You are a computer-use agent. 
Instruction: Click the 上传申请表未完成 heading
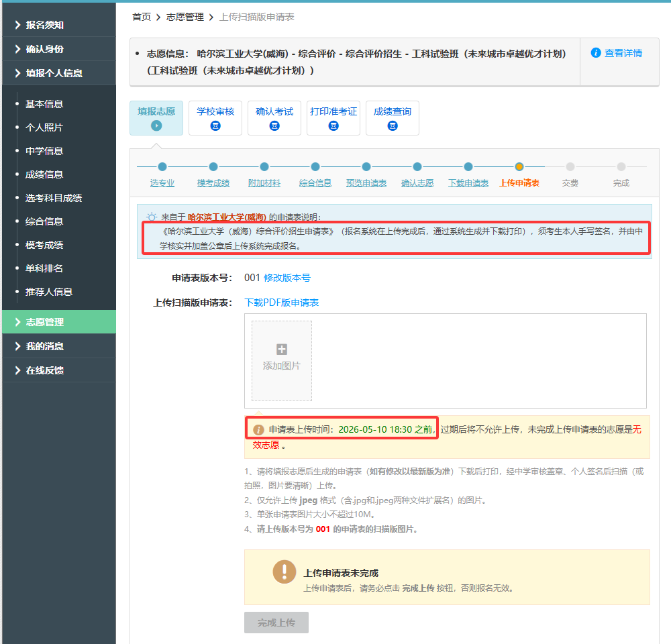[341, 573]
